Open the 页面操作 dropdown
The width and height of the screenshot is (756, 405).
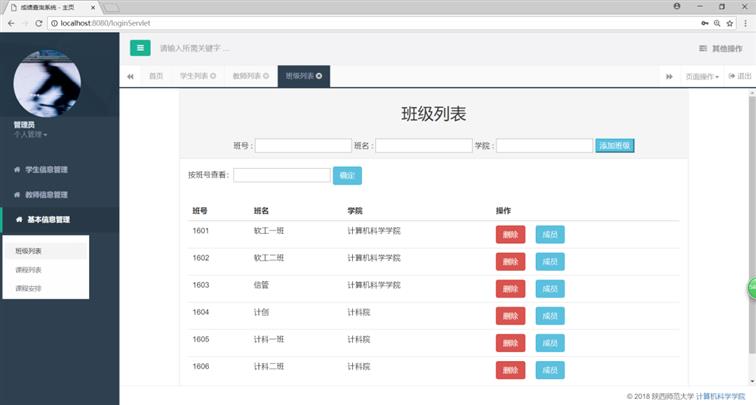(702, 76)
